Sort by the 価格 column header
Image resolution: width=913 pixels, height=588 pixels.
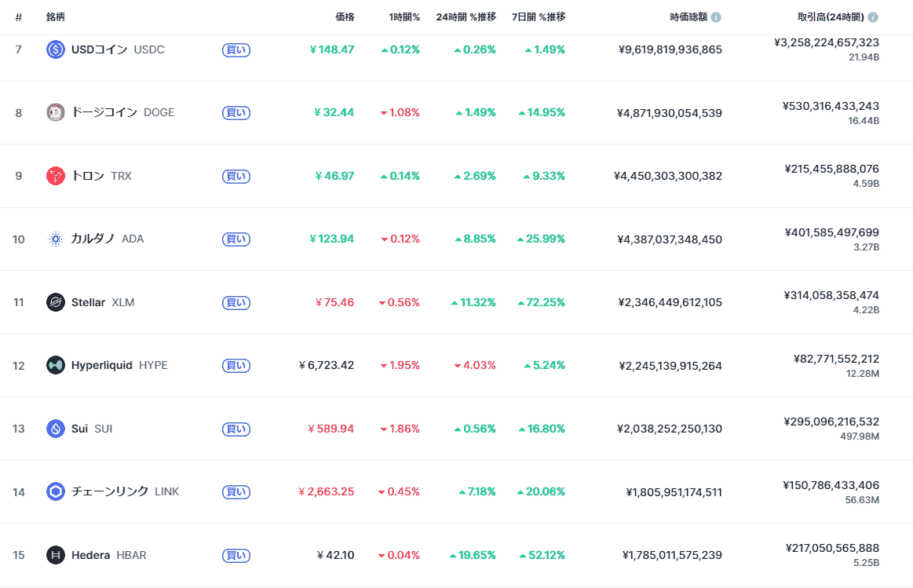(345, 17)
